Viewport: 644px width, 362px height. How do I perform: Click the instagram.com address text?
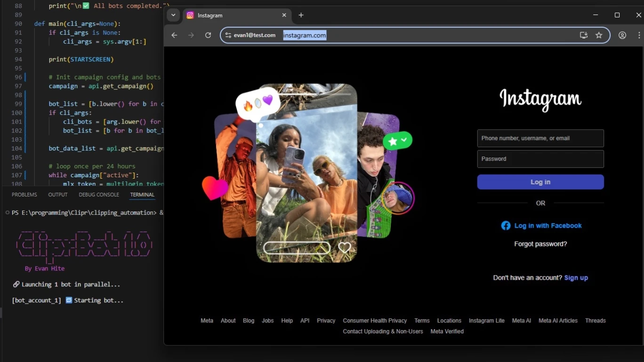tap(305, 35)
